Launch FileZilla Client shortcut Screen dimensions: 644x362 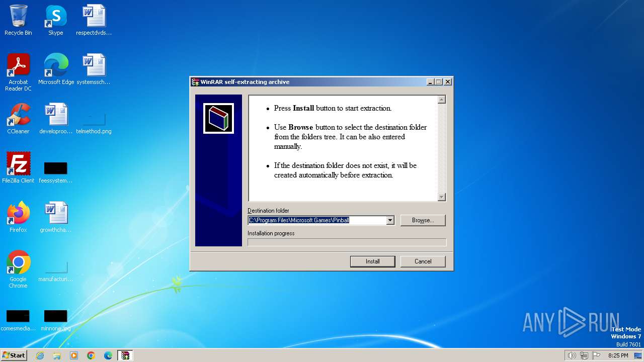[18, 168]
